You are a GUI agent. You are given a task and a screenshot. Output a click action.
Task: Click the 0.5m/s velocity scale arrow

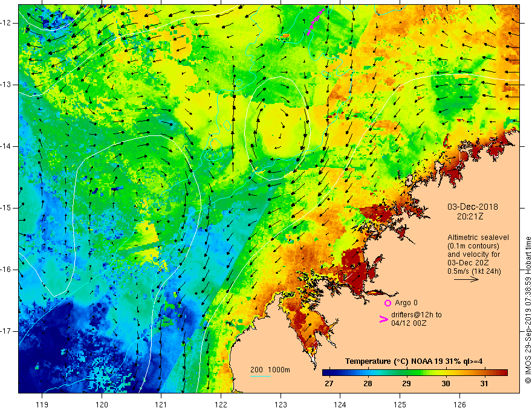pos(467,279)
